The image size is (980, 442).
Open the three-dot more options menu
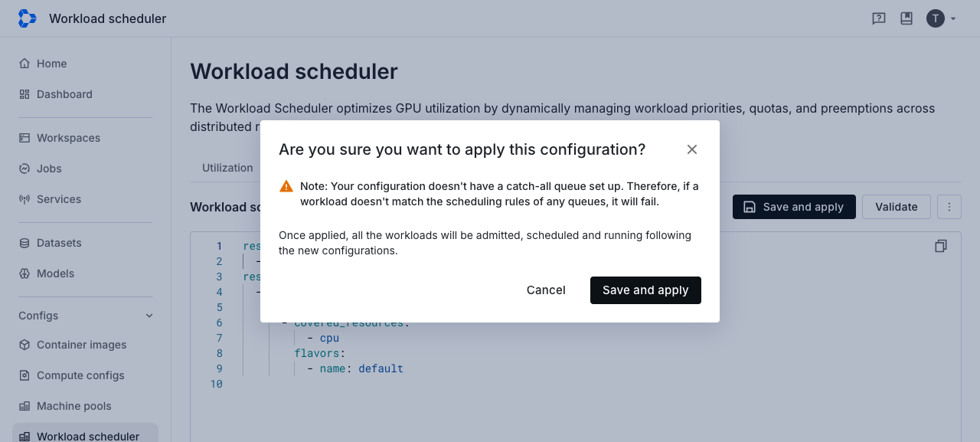click(x=949, y=207)
